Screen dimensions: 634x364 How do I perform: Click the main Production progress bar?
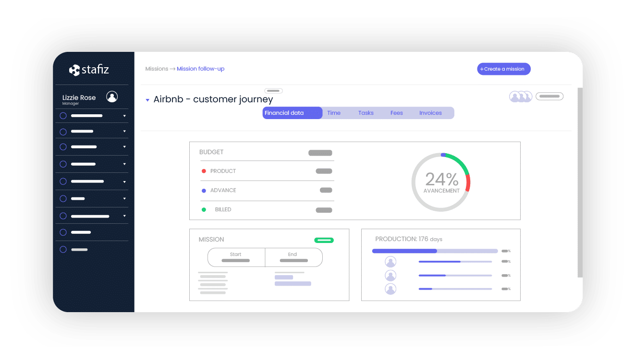point(435,251)
